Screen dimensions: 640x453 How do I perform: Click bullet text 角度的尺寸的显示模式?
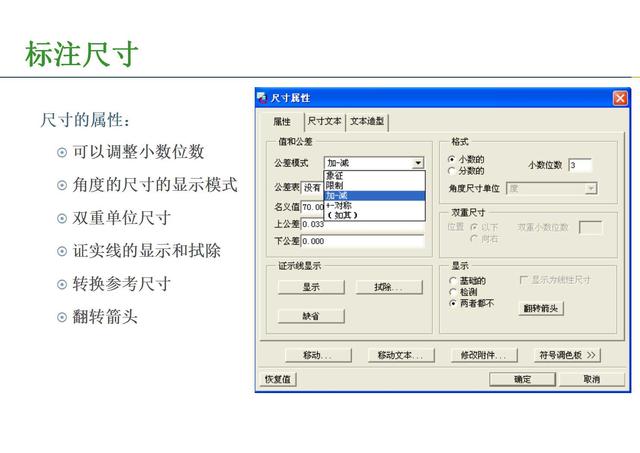155,185
